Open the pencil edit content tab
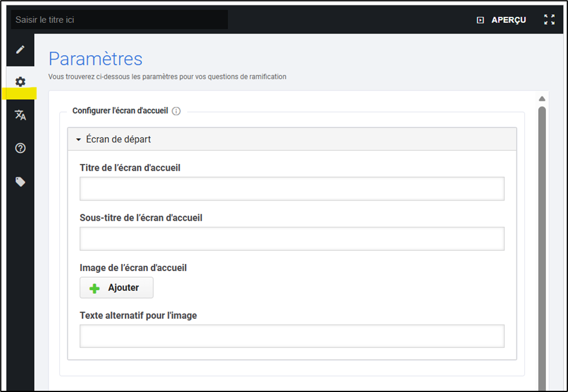The image size is (568, 392). pos(20,49)
